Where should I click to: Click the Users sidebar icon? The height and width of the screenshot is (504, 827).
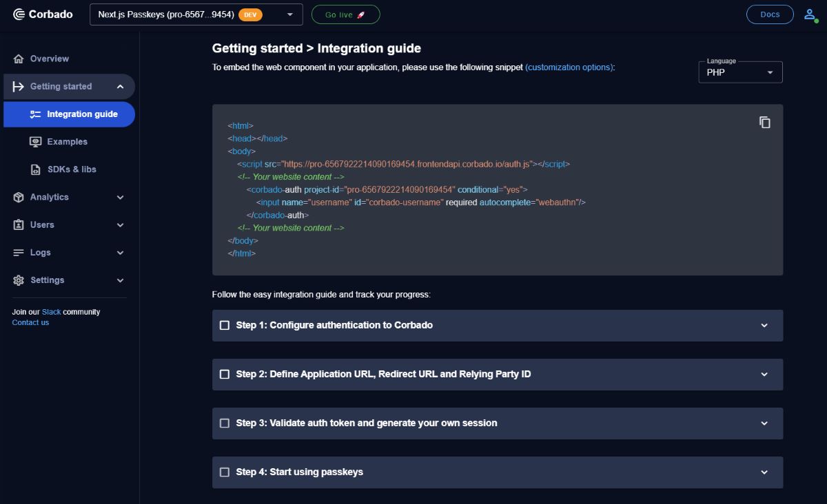click(18, 224)
